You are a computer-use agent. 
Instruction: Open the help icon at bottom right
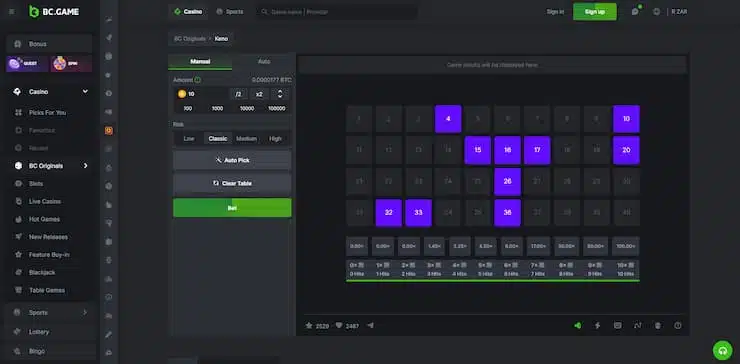(678, 325)
